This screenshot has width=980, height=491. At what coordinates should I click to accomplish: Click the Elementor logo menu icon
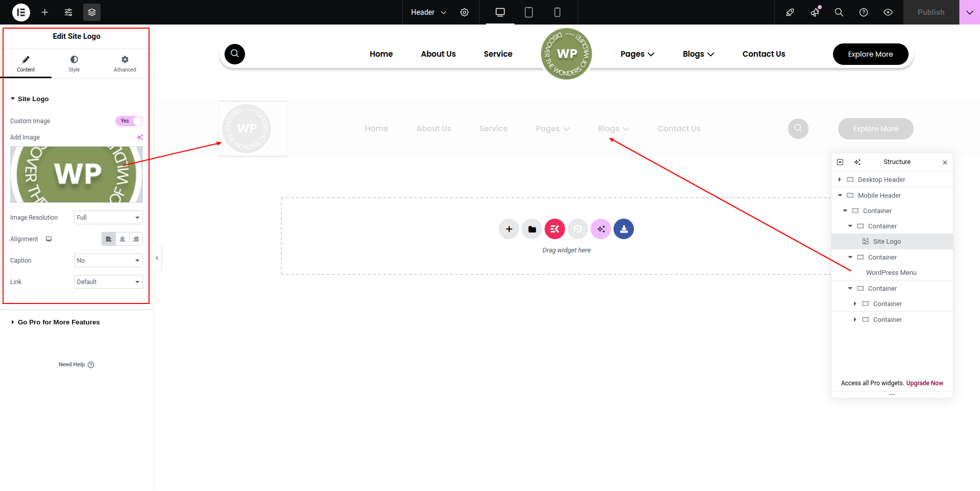point(21,12)
